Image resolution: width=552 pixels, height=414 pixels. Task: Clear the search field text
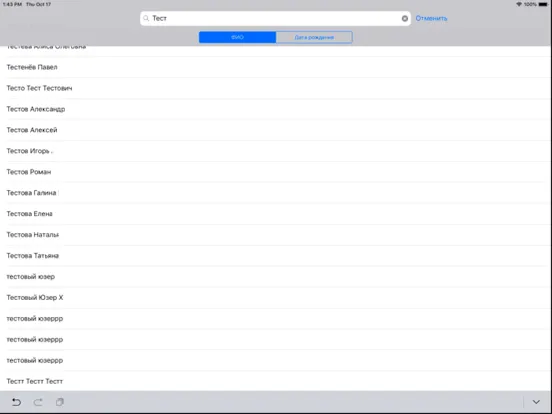coord(404,18)
